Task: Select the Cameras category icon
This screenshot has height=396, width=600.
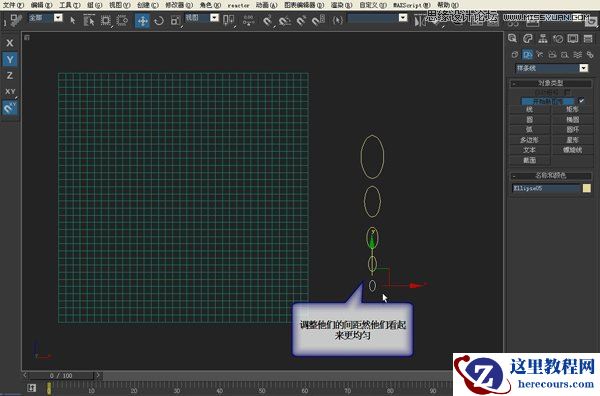Action: coord(552,55)
